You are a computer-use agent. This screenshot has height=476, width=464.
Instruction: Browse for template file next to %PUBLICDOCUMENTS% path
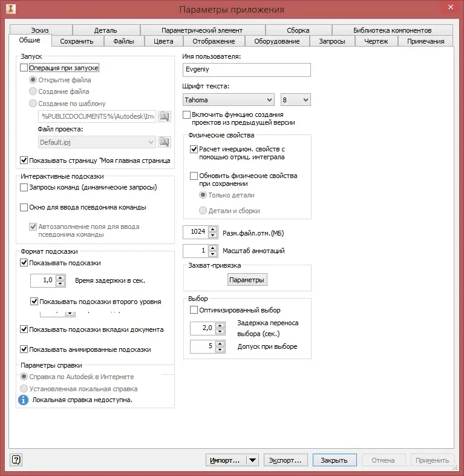click(165, 116)
